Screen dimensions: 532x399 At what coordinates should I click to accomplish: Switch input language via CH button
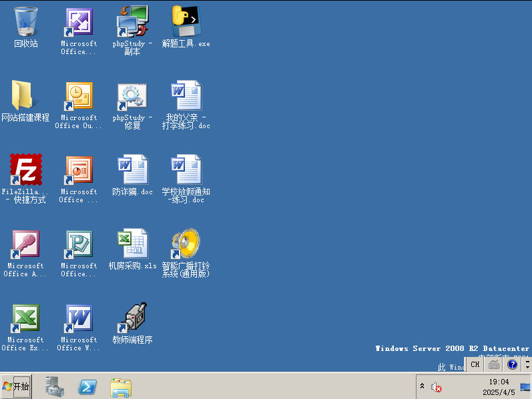coord(475,364)
